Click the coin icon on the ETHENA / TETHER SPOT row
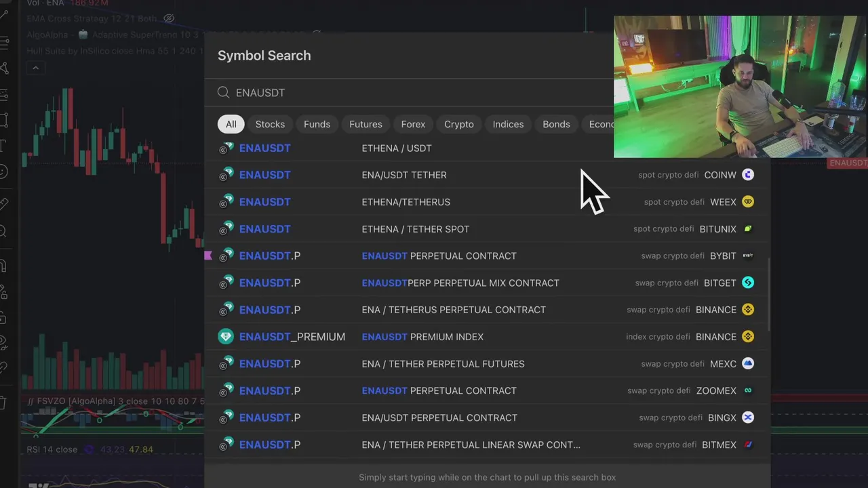 226,229
